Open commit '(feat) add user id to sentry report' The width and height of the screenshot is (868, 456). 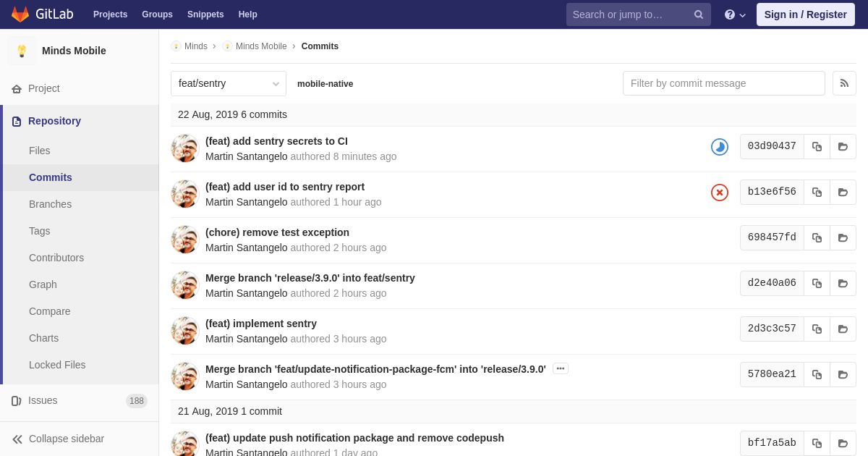(x=285, y=187)
